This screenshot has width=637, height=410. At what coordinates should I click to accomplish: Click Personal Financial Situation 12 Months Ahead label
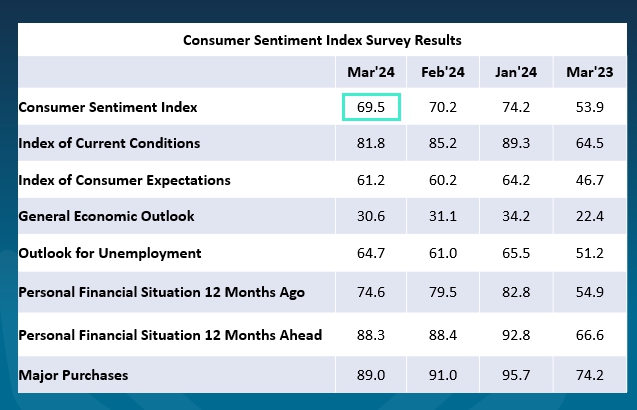[170, 335]
